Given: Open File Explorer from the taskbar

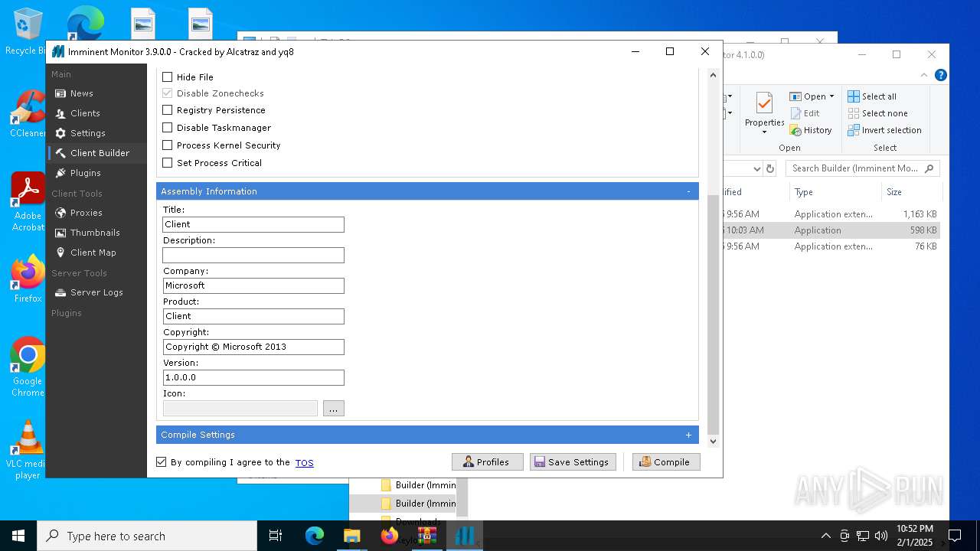Looking at the screenshot, I should 351,536.
